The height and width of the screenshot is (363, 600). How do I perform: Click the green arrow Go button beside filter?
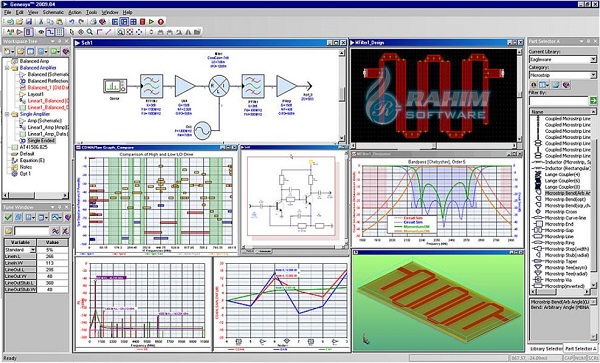tap(593, 101)
